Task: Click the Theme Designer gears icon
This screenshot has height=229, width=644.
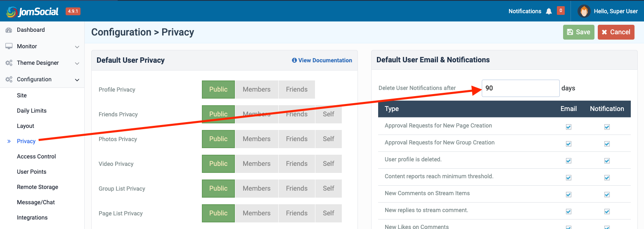Action: tap(9, 63)
